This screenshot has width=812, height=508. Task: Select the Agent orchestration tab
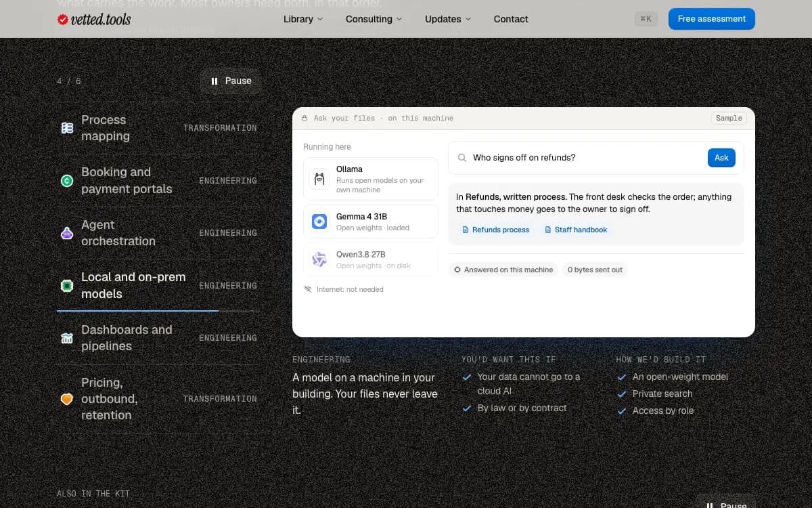coord(157,233)
